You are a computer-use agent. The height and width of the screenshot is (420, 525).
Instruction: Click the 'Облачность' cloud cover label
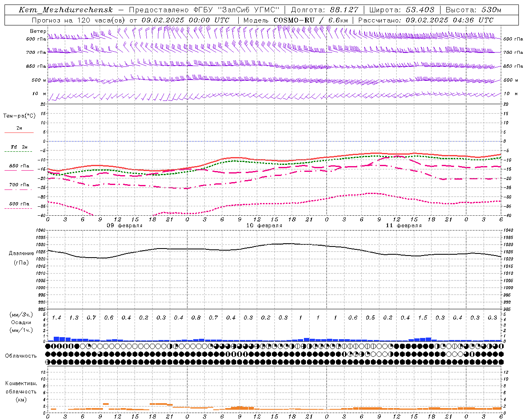(x=21, y=356)
